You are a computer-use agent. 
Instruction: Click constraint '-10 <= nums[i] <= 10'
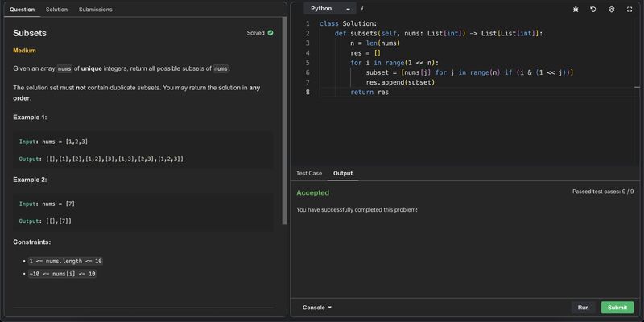pos(62,274)
